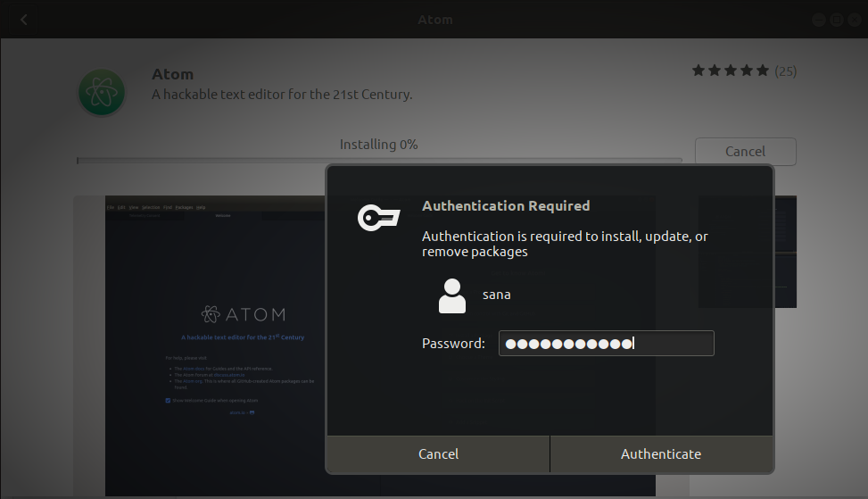Close the Software window

pyautogui.click(x=855, y=20)
